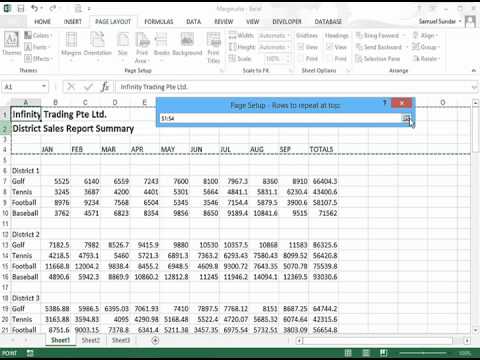
Task: Click the Rows to repeat input field
Action: tap(281, 118)
